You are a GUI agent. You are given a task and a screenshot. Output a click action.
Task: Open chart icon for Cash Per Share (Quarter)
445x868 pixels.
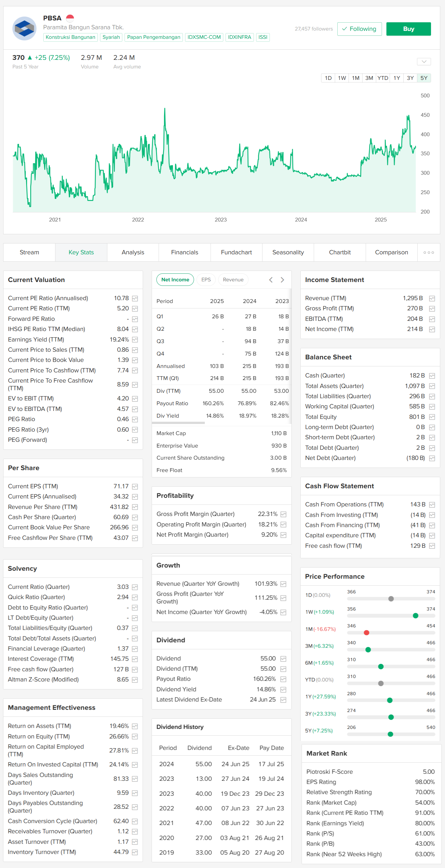click(135, 517)
